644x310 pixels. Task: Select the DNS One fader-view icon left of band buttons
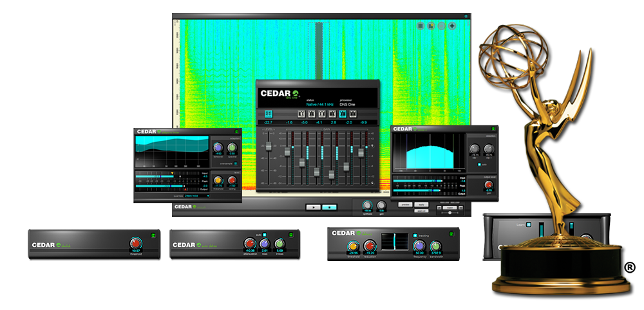(x=269, y=114)
